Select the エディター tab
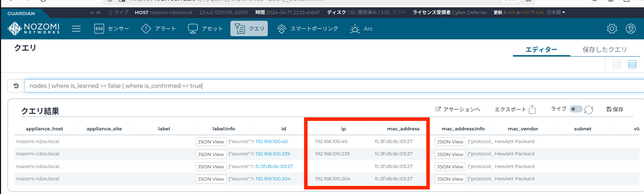This screenshot has width=644, height=194. click(x=541, y=50)
